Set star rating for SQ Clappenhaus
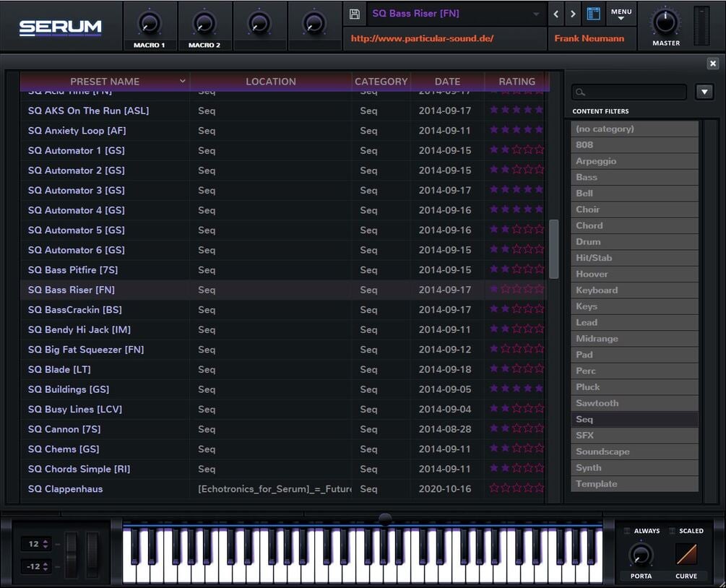This screenshot has width=726, height=588. click(517, 488)
